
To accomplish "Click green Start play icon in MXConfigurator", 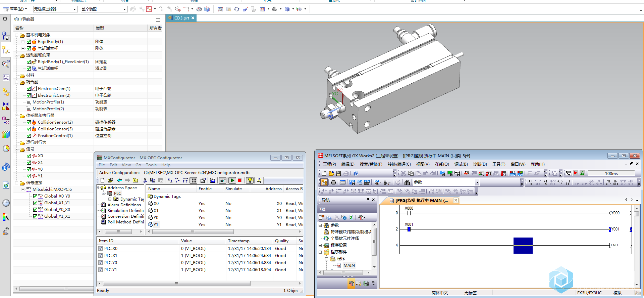I will pyautogui.click(x=232, y=180).
